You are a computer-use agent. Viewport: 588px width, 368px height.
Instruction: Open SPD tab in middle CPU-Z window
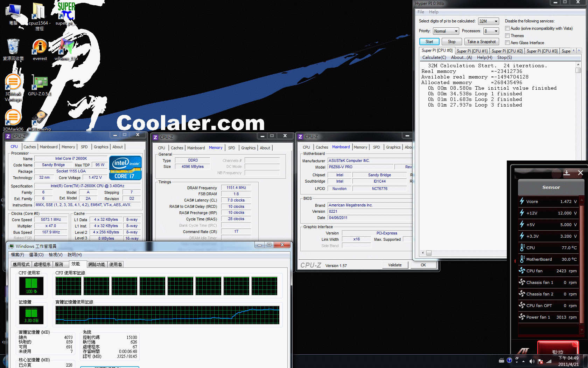pos(232,148)
